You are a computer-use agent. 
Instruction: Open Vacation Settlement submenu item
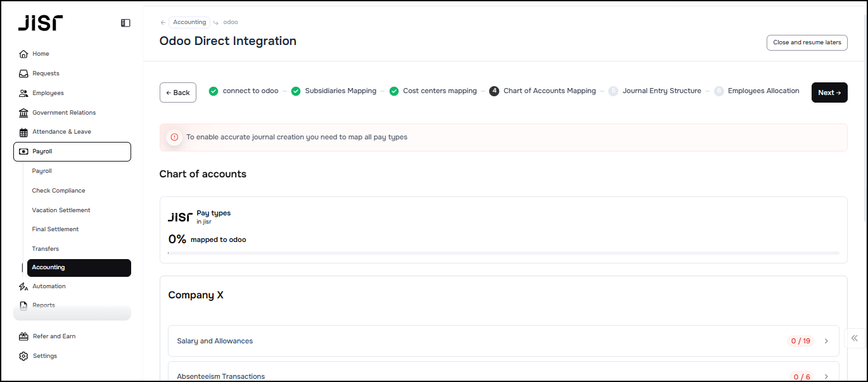(x=61, y=210)
